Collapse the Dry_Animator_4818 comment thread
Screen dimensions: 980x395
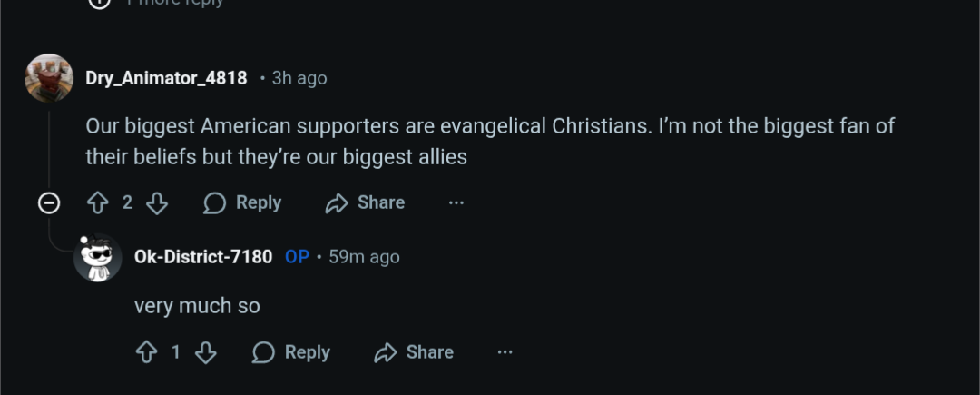(x=49, y=203)
